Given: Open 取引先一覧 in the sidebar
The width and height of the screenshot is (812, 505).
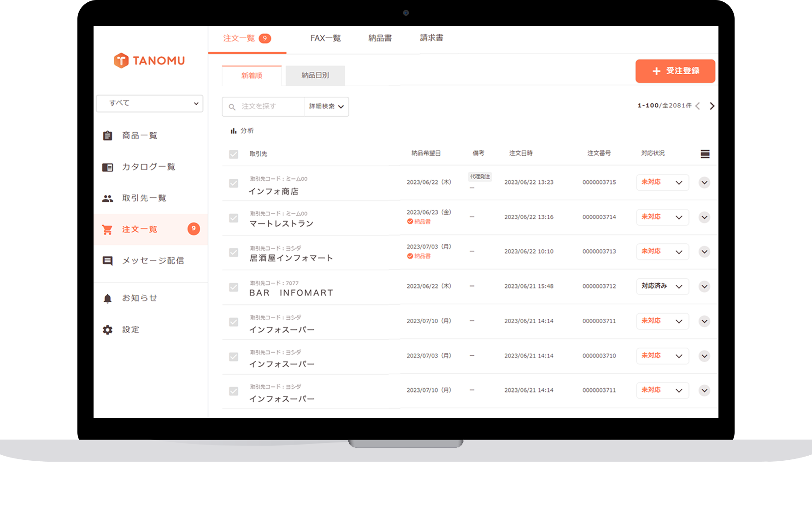Looking at the screenshot, I should click(151, 198).
